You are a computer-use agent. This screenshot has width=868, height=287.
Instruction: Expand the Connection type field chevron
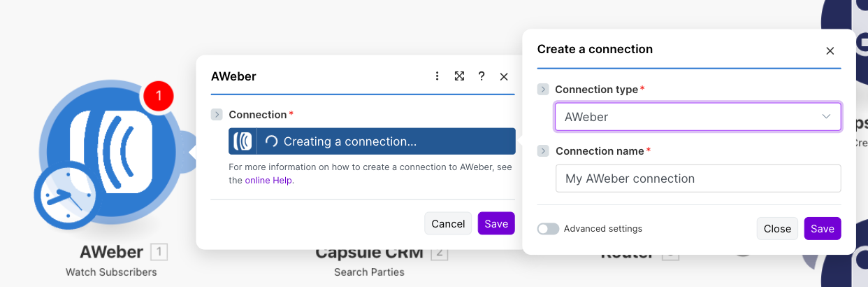(x=543, y=90)
